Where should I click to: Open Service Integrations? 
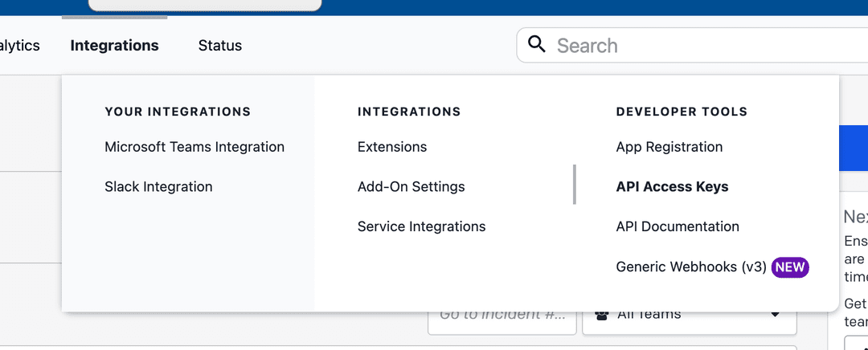click(421, 227)
